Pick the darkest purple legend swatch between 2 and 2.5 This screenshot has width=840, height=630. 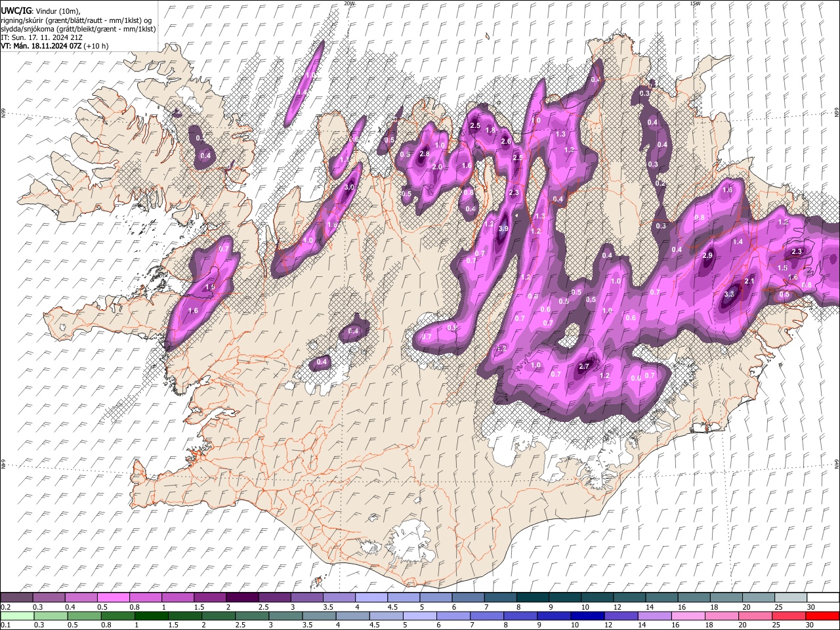pyautogui.click(x=242, y=598)
